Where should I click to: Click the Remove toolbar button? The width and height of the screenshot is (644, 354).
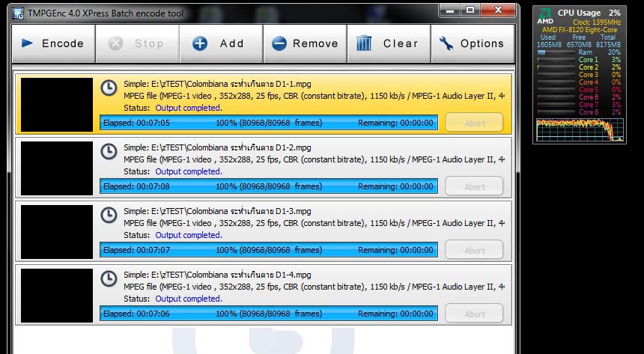point(305,43)
